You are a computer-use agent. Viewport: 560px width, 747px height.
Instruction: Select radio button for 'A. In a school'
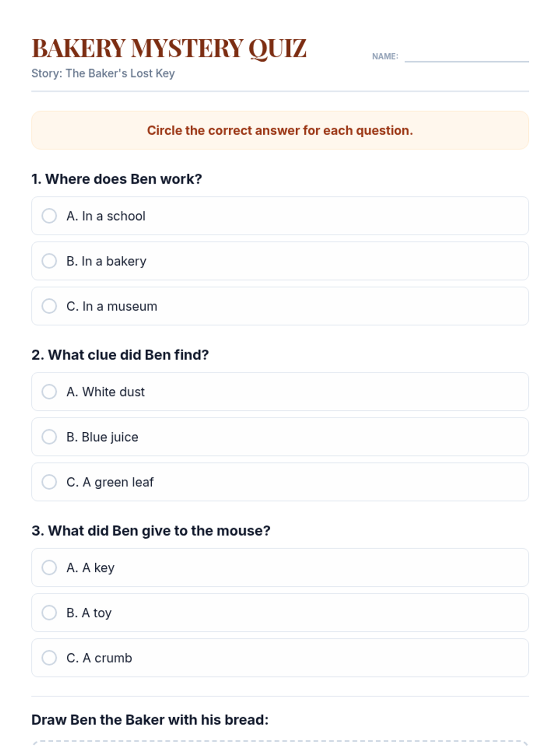click(x=49, y=216)
